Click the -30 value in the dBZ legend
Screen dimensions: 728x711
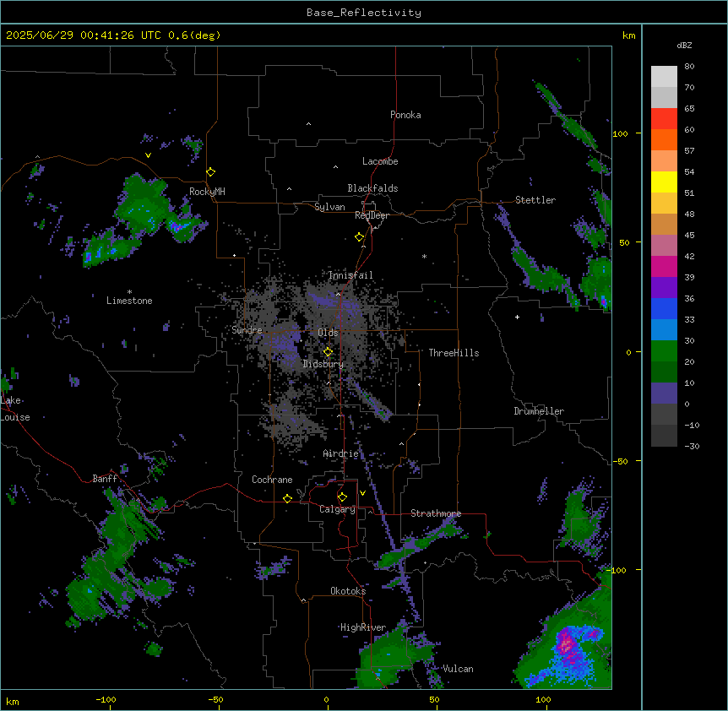pyautogui.click(x=692, y=446)
